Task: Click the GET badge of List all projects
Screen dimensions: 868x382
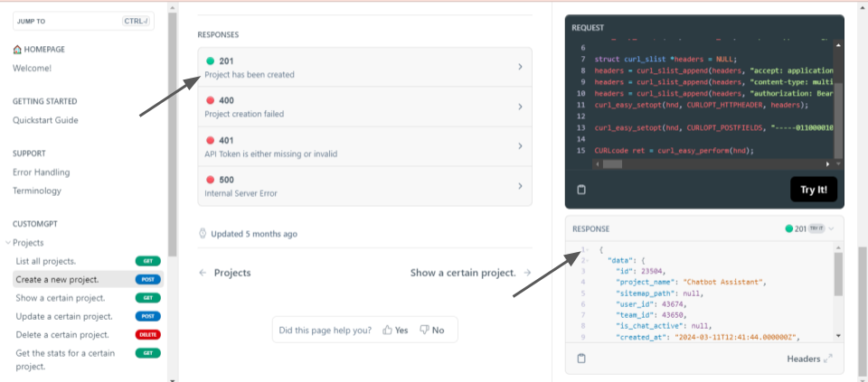Action: (x=147, y=261)
